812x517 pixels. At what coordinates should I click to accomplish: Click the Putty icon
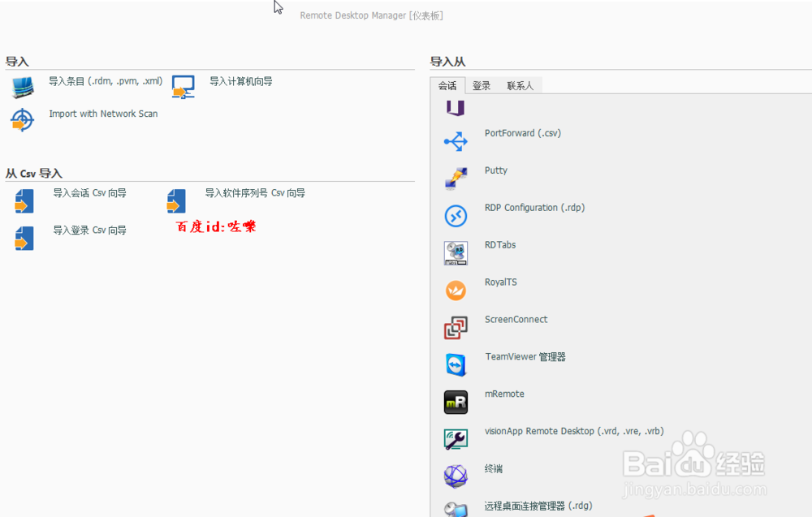pos(456,179)
